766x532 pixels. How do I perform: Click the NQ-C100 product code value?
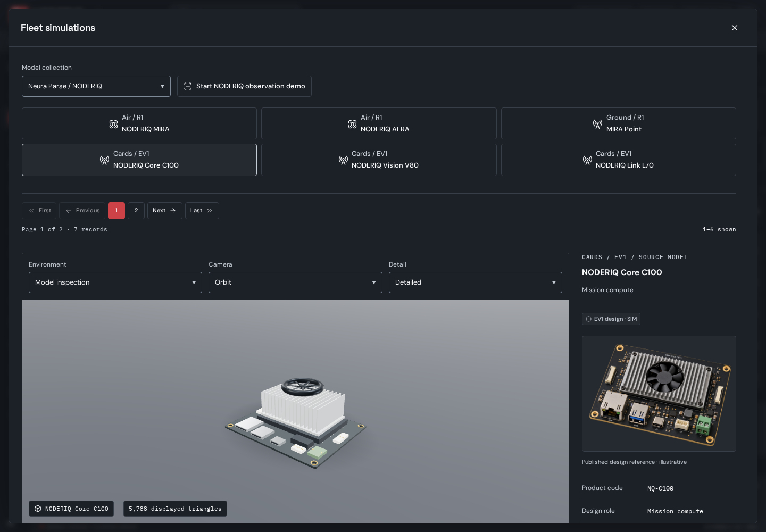[660, 488]
